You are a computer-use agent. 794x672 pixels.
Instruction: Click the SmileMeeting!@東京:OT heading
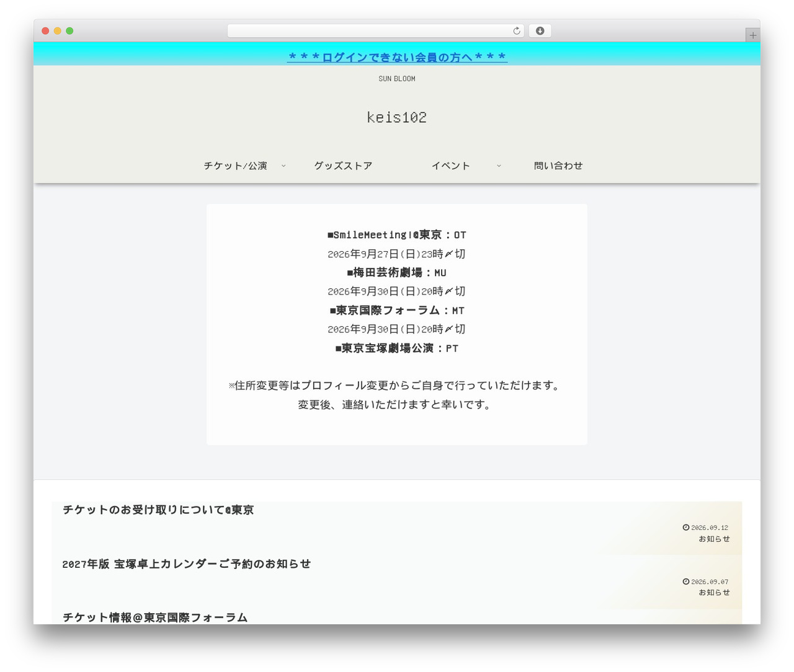tap(397, 235)
